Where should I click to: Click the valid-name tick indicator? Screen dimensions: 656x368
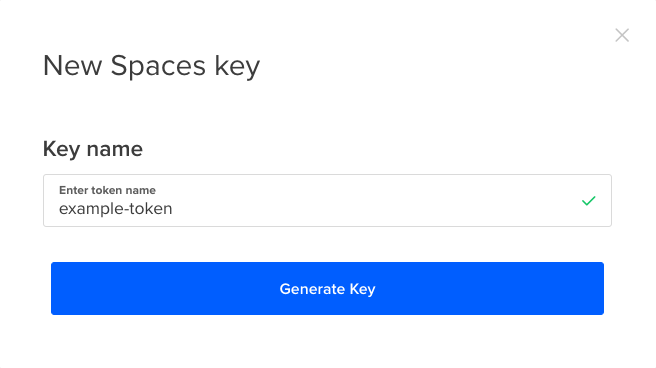pyautogui.click(x=589, y=201)
